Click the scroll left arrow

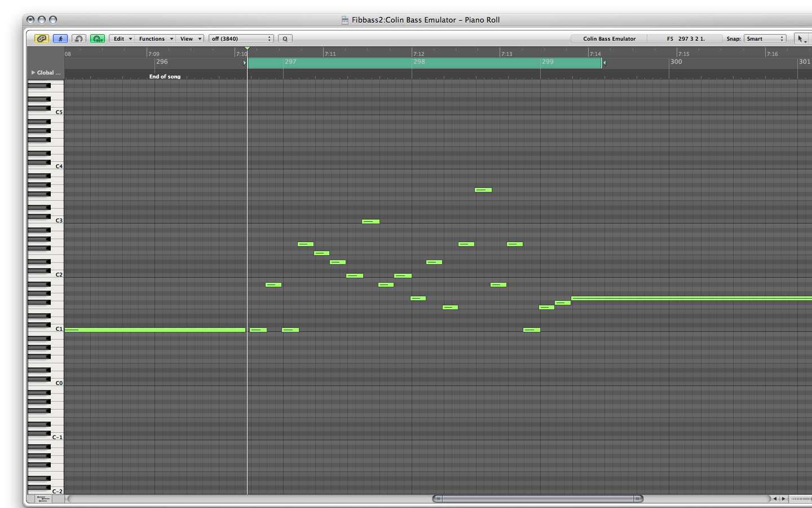tap(775, 499)
